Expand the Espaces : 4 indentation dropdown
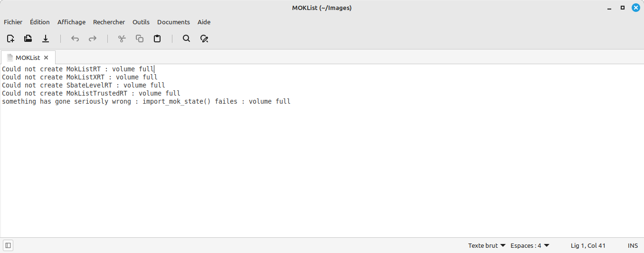The width and height of the screenshot is (644, 253). (x=530, y=246)
